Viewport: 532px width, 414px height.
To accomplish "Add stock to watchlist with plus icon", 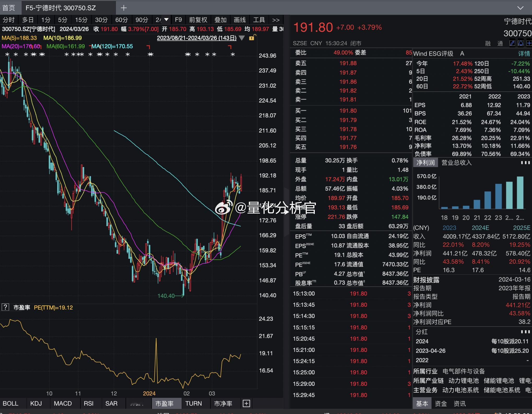I will tap(529, 43).
